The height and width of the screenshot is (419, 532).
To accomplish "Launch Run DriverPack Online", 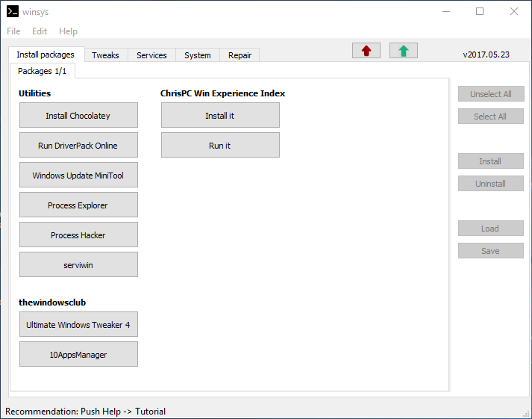I will (x=78, y=145).
